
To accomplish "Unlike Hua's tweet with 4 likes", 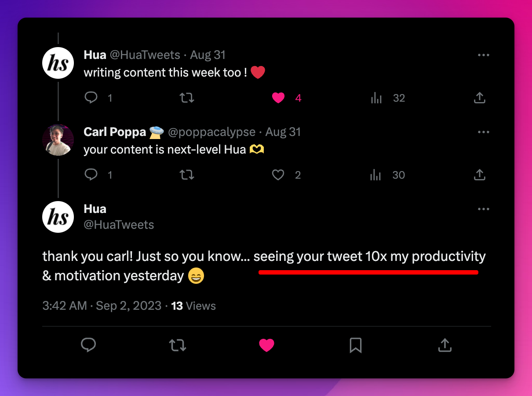I will [x=278, y=98].
